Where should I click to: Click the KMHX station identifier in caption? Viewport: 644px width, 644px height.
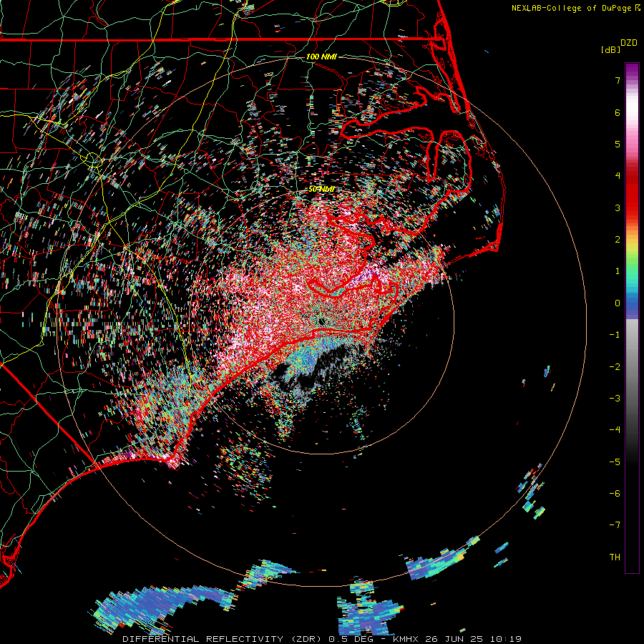405,639
